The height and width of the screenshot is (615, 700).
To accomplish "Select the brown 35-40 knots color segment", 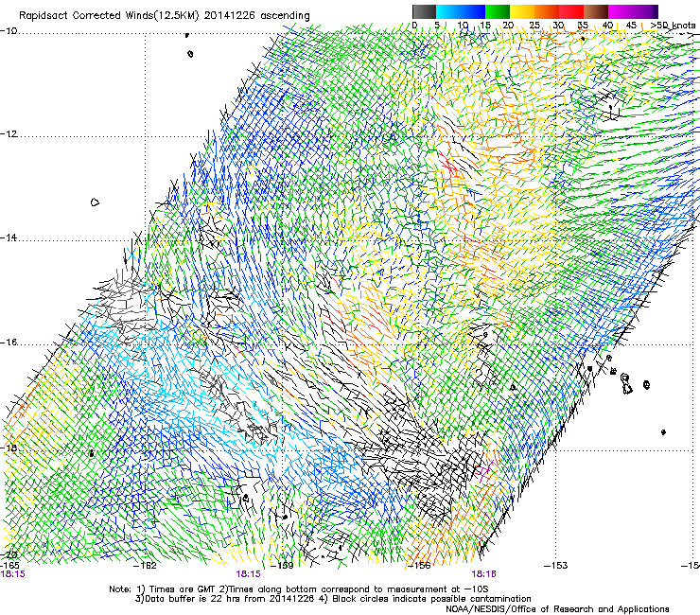I will pos(596,11).
